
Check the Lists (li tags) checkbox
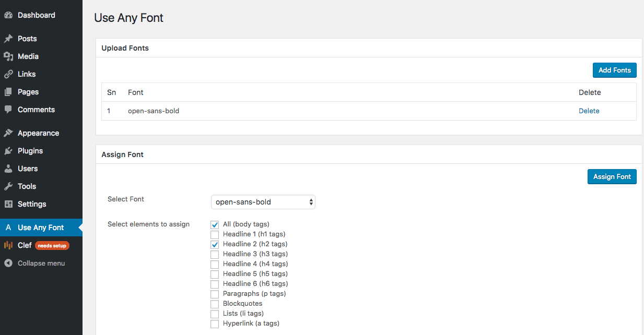click(215, 314)
